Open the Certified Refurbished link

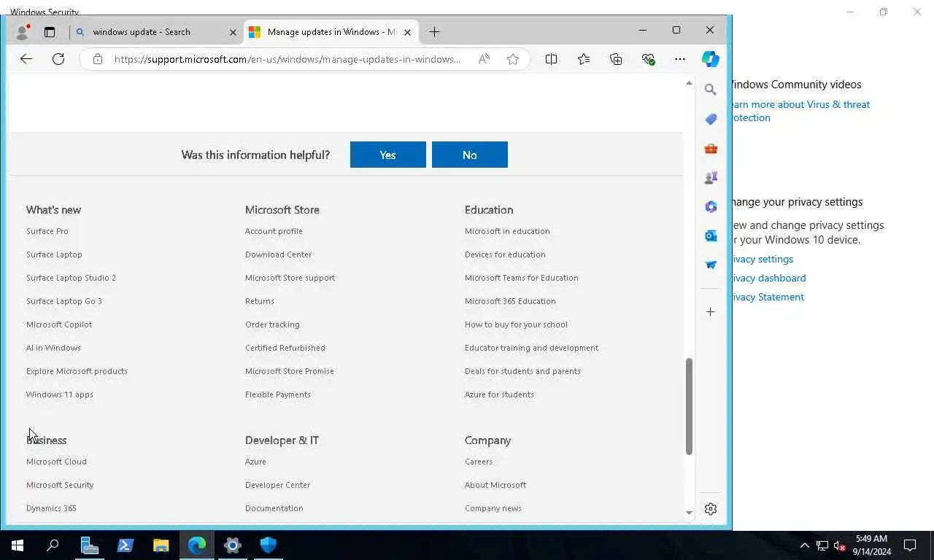click(x=285, y=348)
